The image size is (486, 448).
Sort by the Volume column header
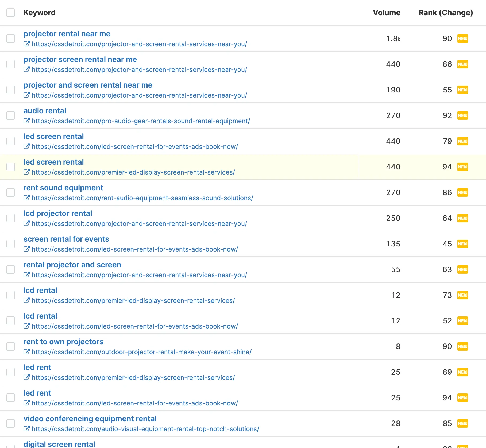click(x=386, y=13)
